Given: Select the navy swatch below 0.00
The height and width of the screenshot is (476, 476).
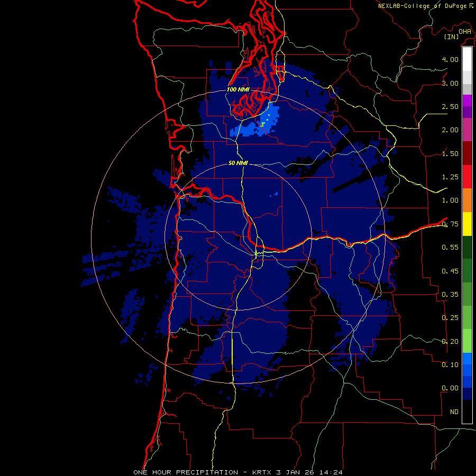Looking at the screenshot, I should 467,393.
